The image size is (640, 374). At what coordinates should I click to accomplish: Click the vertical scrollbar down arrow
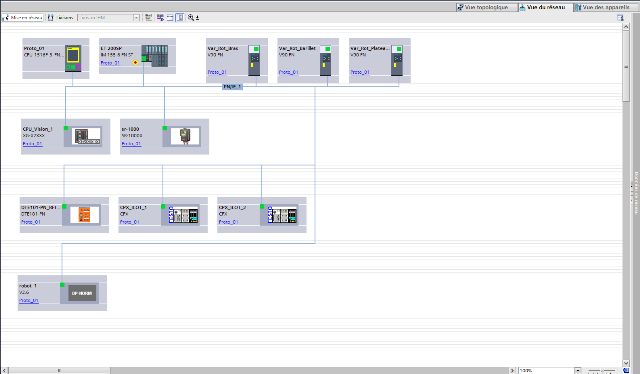[x=626, y=363]
